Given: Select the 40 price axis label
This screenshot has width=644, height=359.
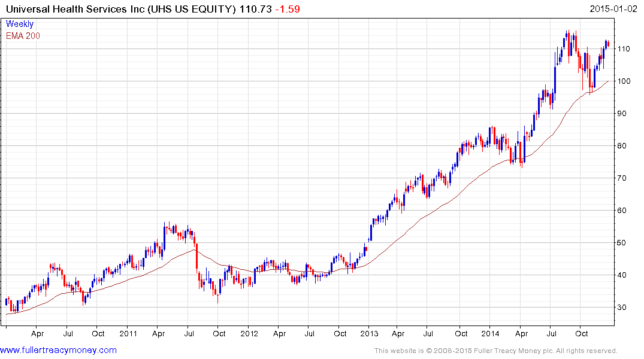Looking at the screenshot, I should pyautogui.click(x=622, y=275).
